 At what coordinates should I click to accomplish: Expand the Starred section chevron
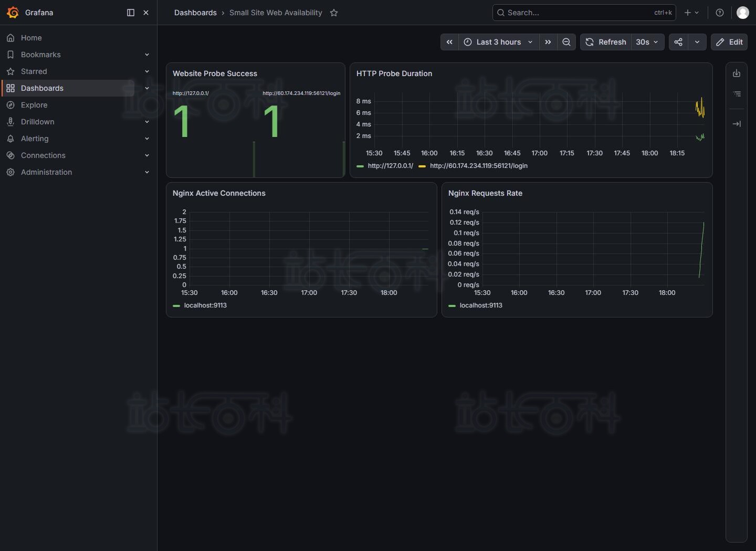(x=147, y=71)
